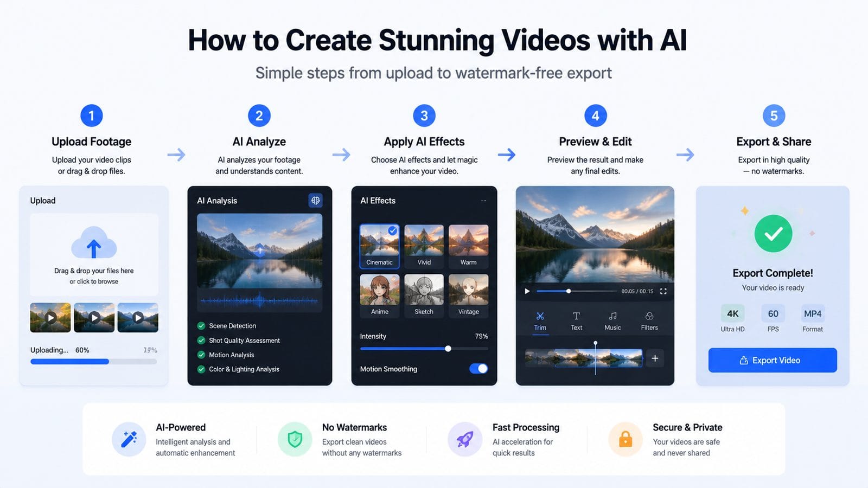
Task: Click the AI Analyze step heading
Action: 259,142
